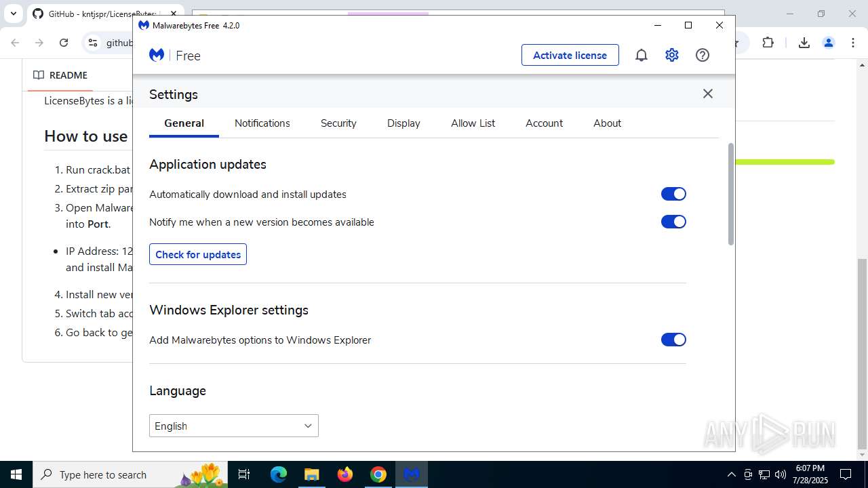868x488 pixels.
Task: Open the Display settings tab
Action: click(x=403, y=123)
